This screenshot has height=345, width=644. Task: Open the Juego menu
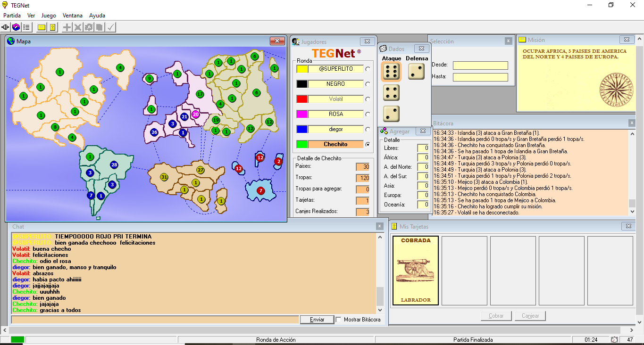coord(49,16)
